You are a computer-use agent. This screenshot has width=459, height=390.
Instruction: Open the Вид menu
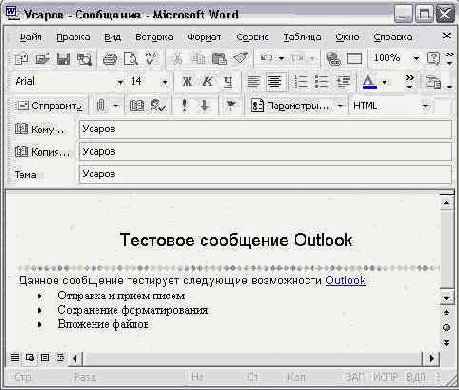112,37
